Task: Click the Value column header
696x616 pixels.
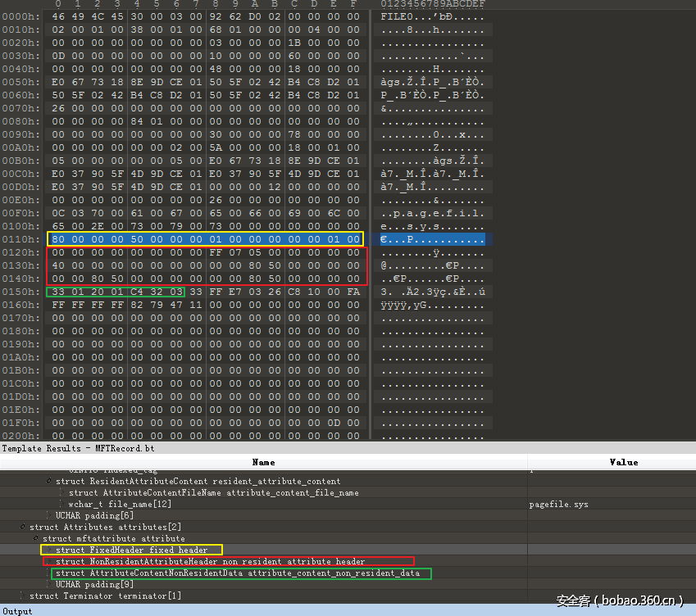Action: click(x=623, y=462)
